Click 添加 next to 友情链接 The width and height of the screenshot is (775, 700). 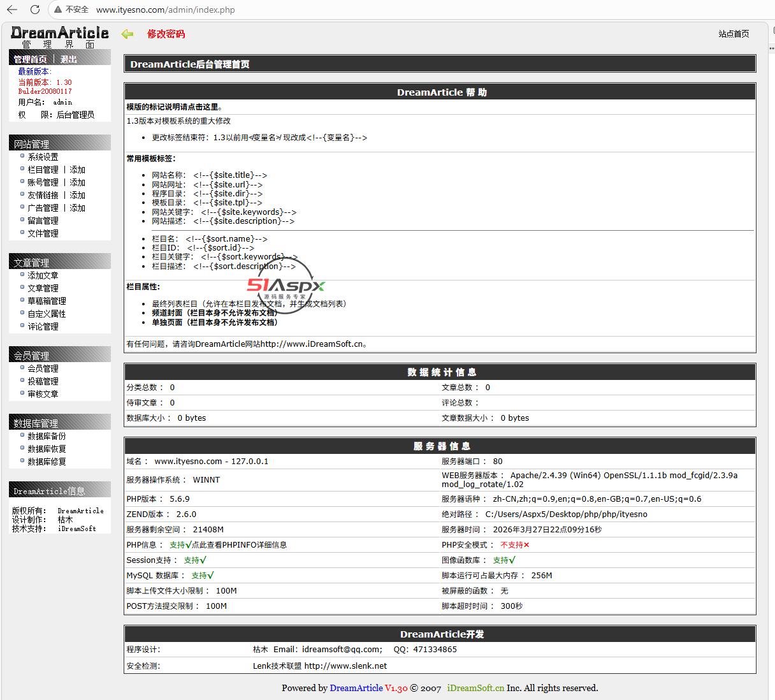coord(78,195)
